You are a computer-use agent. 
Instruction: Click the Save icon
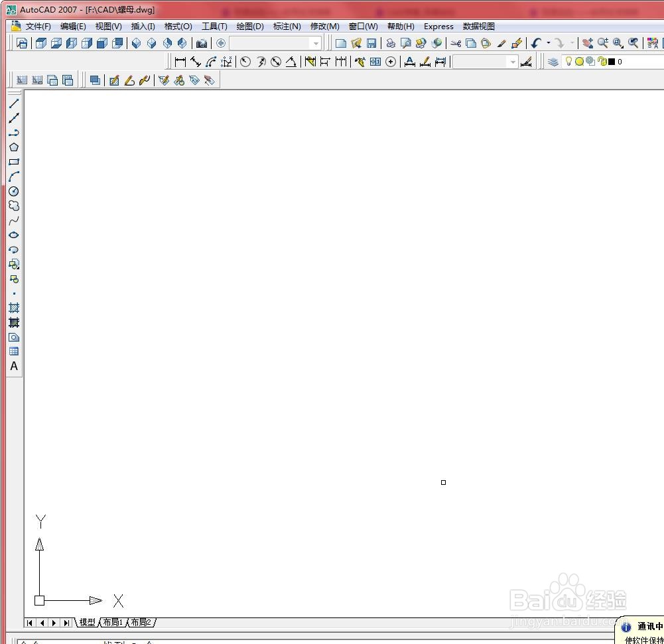point(371,43)
